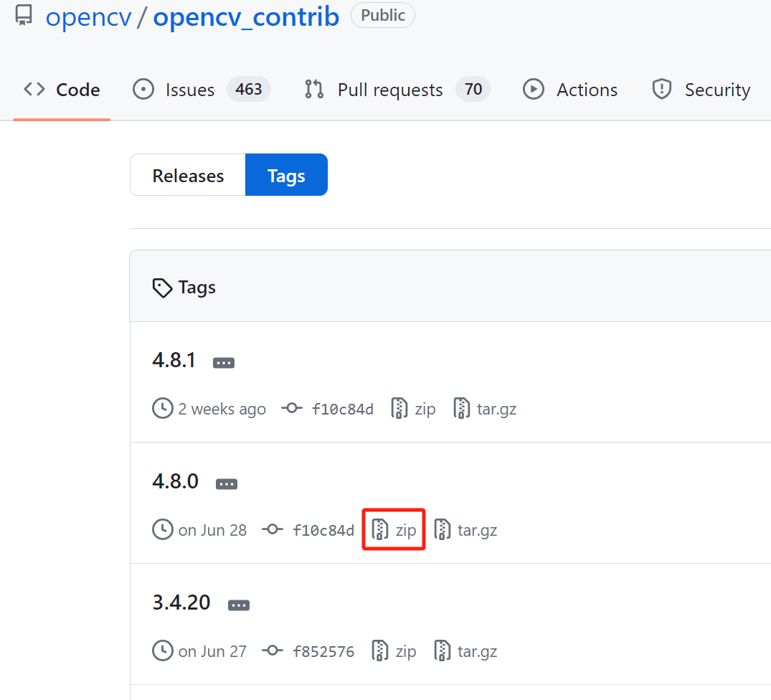Open the Pull requests tab
Screen dimensions: 771x700
pyautogui.click(x=397, y=90)
